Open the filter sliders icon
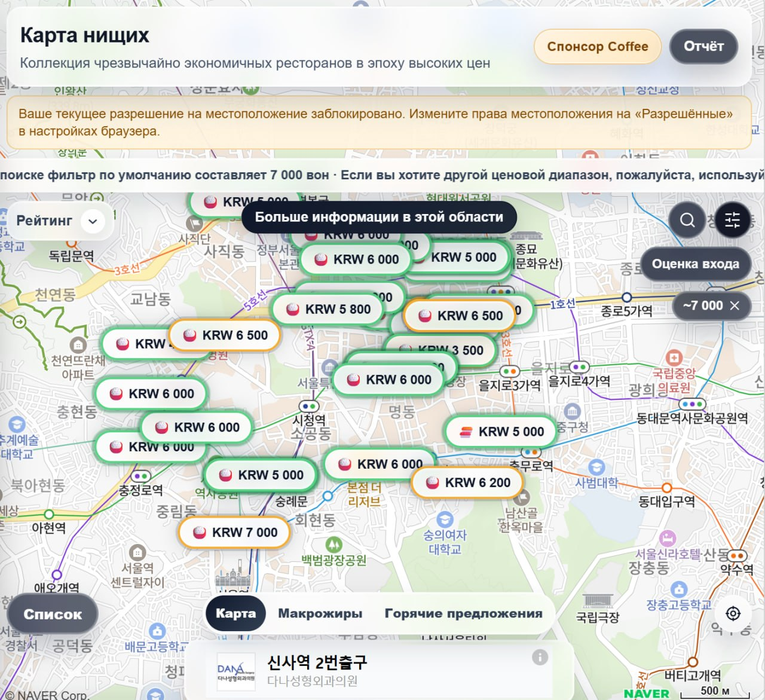This screenshot has width=765, height=700. (x=732, y=221)
